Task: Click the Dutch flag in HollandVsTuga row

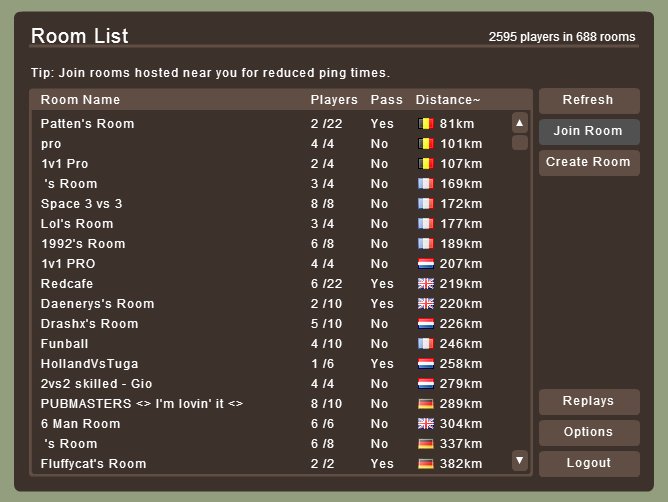Action: [426, 364]
